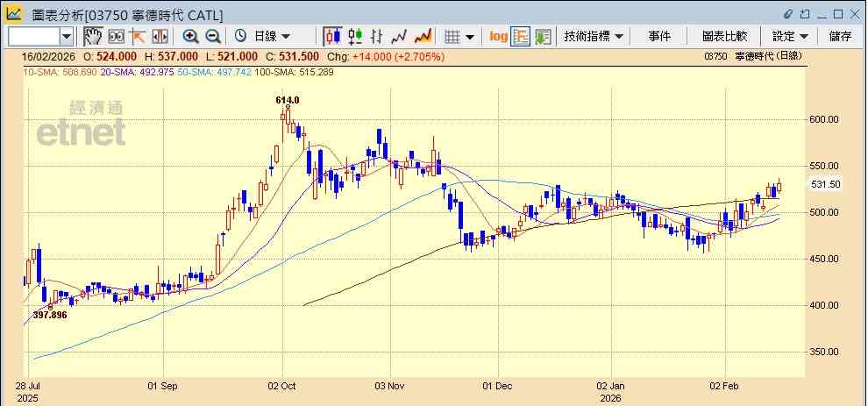Zoom in on the chart
Screen dimensions: 868x406
click(191, 37)
